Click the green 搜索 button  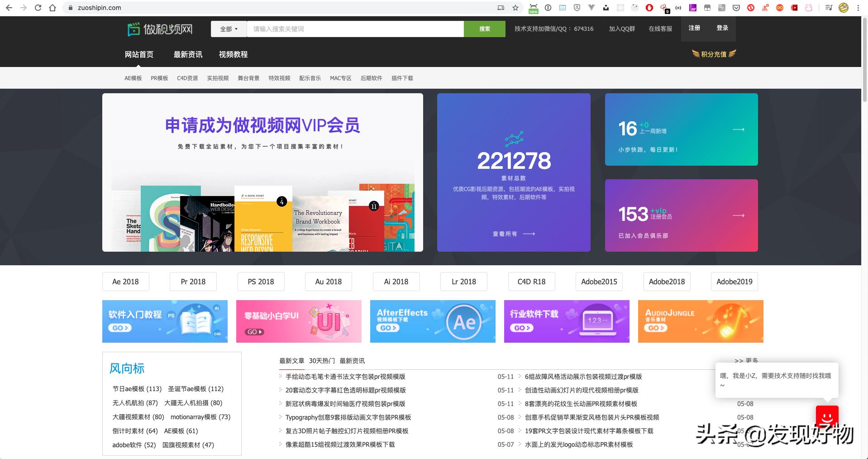485,29
